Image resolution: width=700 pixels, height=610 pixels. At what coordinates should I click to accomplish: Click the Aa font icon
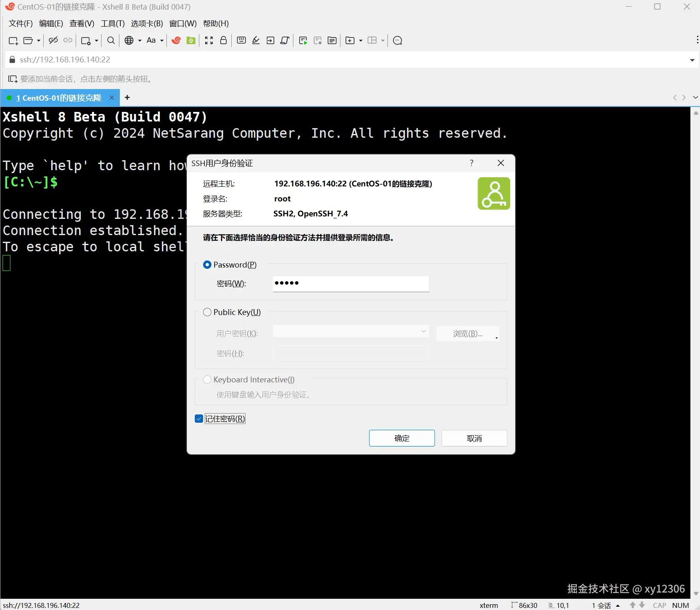[x=151, y=40]
